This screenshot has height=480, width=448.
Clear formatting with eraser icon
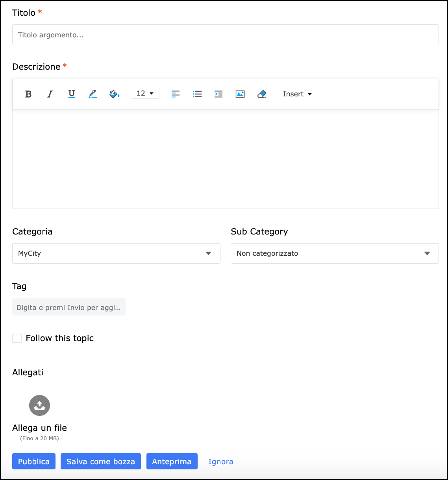(x=262, y=94)
